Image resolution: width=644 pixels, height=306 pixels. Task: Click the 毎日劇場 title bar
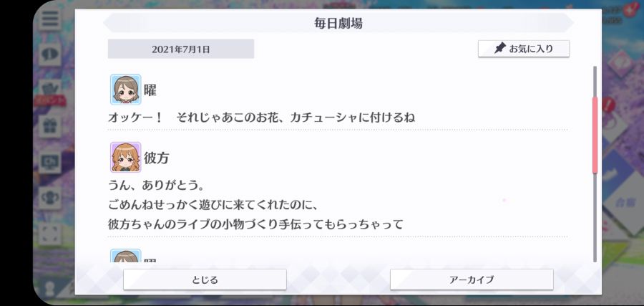click(x=338, y=23)
